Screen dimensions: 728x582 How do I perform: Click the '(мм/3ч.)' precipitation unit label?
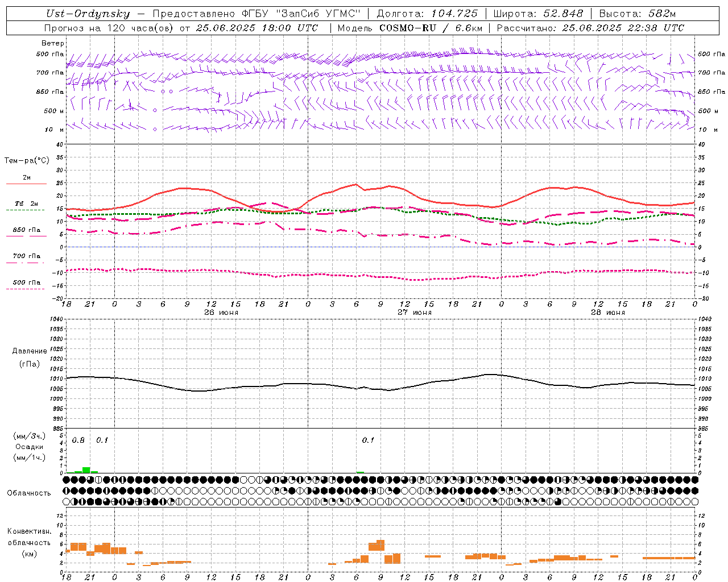[x=30, y=436]
